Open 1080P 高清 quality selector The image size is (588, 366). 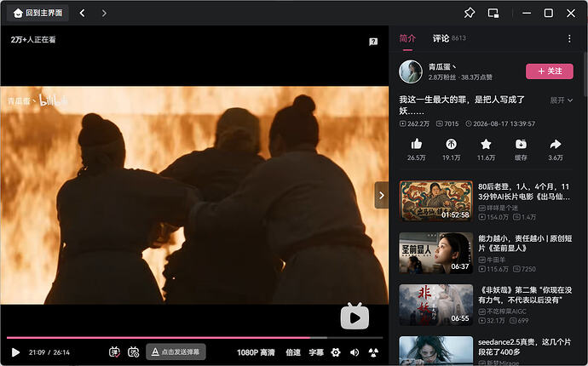tap(256, 352)
